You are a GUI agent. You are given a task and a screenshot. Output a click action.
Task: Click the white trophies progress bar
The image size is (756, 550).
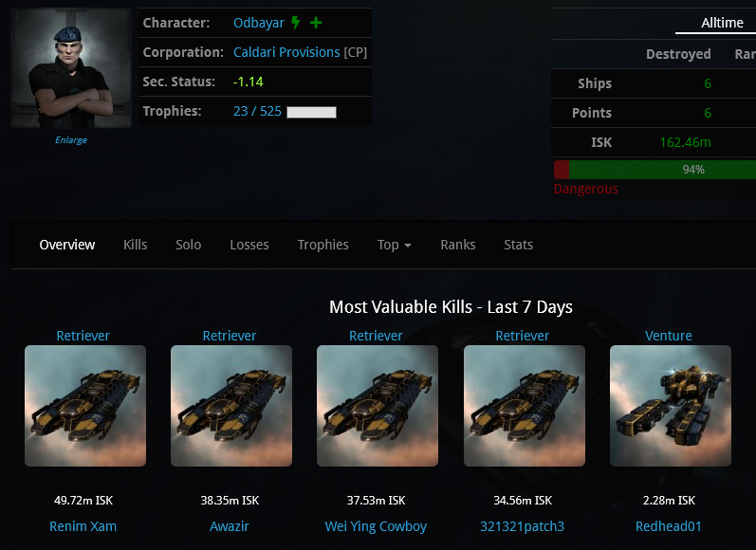point(311,112)
